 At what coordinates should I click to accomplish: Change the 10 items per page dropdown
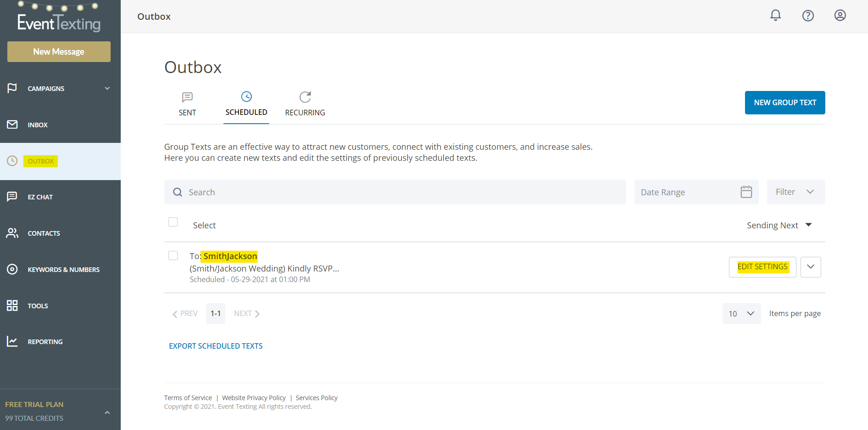[741, 313]
